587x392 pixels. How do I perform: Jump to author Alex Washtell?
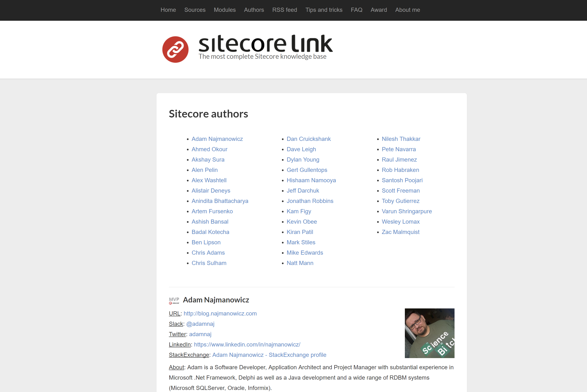(209, 180)
